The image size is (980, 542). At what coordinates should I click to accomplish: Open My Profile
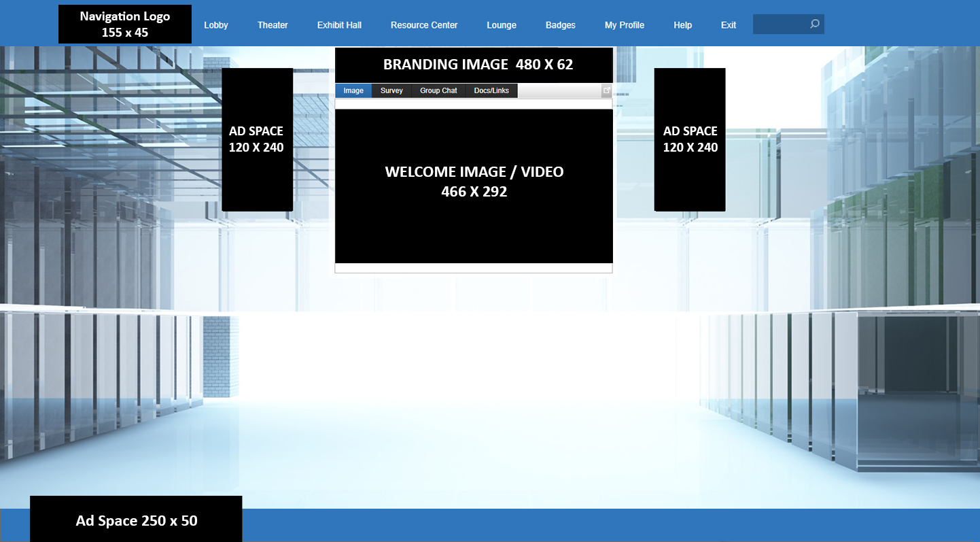point(625,25)
